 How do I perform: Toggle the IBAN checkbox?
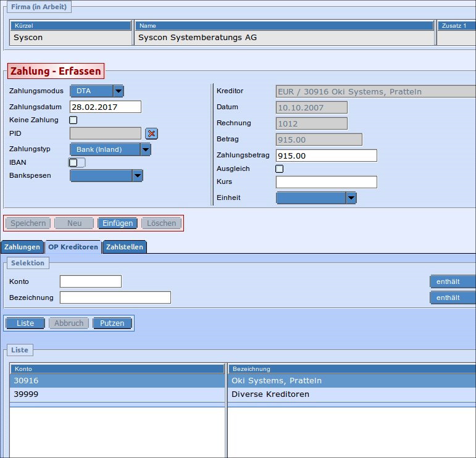pos(73,162)
